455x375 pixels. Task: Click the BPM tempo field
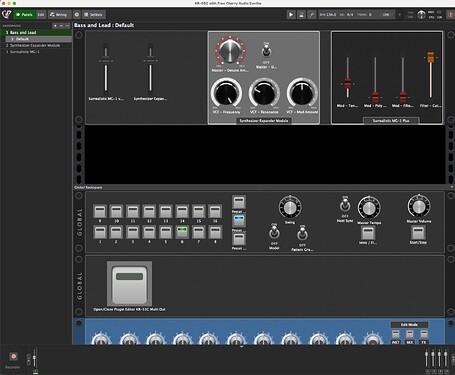(328, 15)
